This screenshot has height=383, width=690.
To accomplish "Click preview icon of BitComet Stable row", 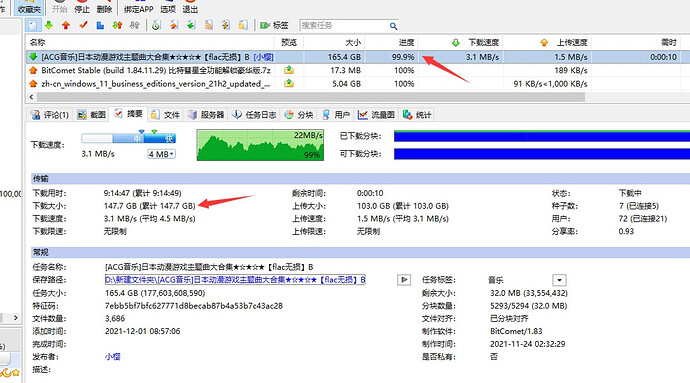I will click(x=289, y=70).
